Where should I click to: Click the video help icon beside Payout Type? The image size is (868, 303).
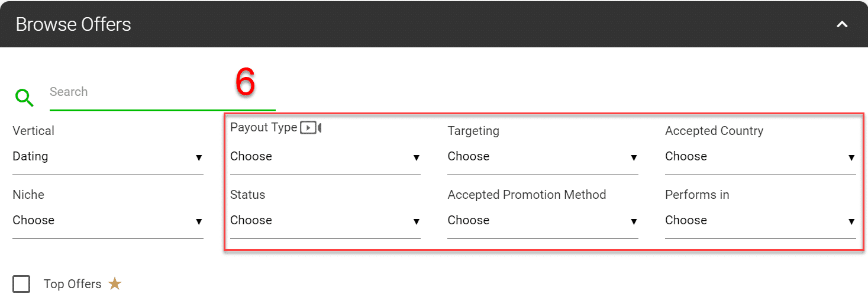coord(310,127)
